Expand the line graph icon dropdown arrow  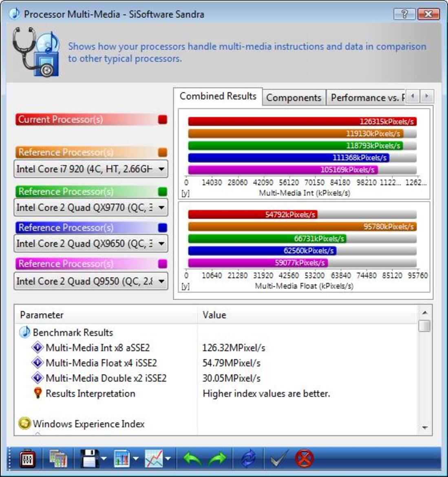168,458
